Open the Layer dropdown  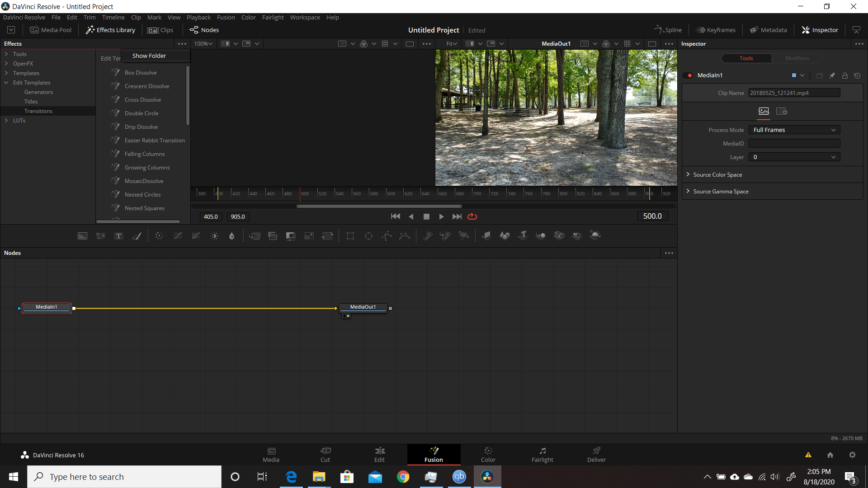tap(794, 157)
